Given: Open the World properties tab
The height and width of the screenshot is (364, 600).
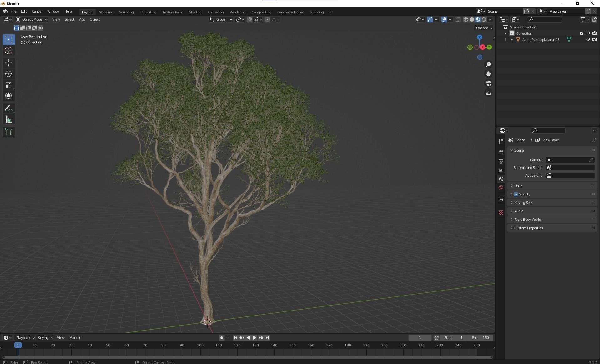Looking at the screenshot, I should coord(501,188).
